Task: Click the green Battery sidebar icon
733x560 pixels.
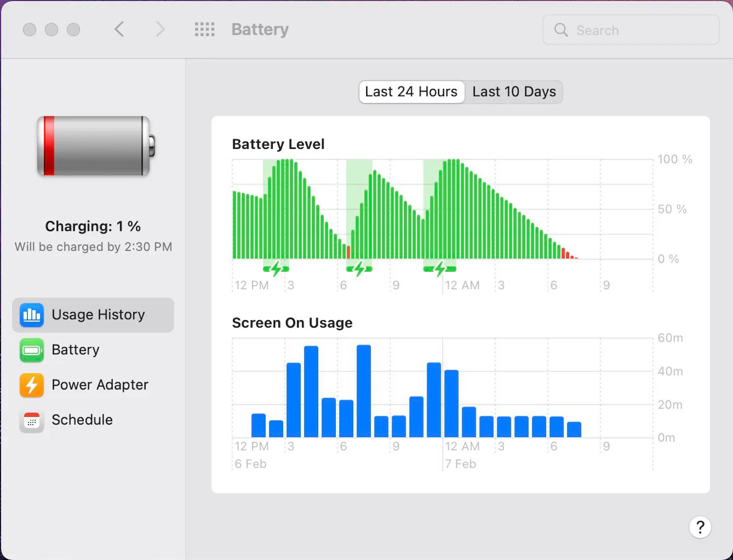Action: [32, 350]
